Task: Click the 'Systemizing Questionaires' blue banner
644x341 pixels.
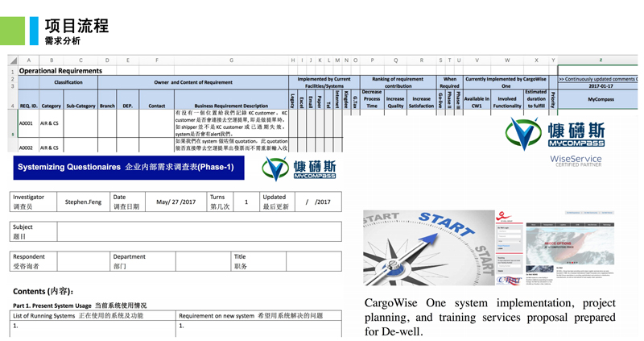Action: pyautogui.click(x=129, y=168)
